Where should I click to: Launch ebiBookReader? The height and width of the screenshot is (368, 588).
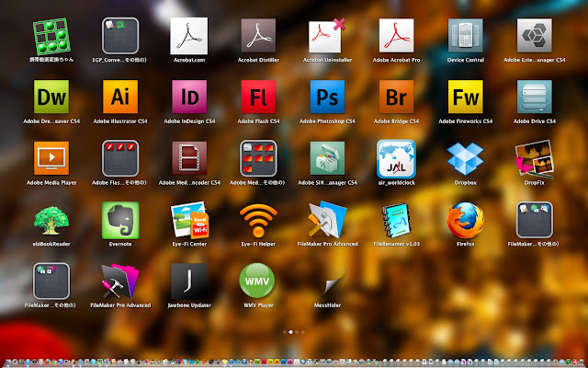tap(51, 220)
